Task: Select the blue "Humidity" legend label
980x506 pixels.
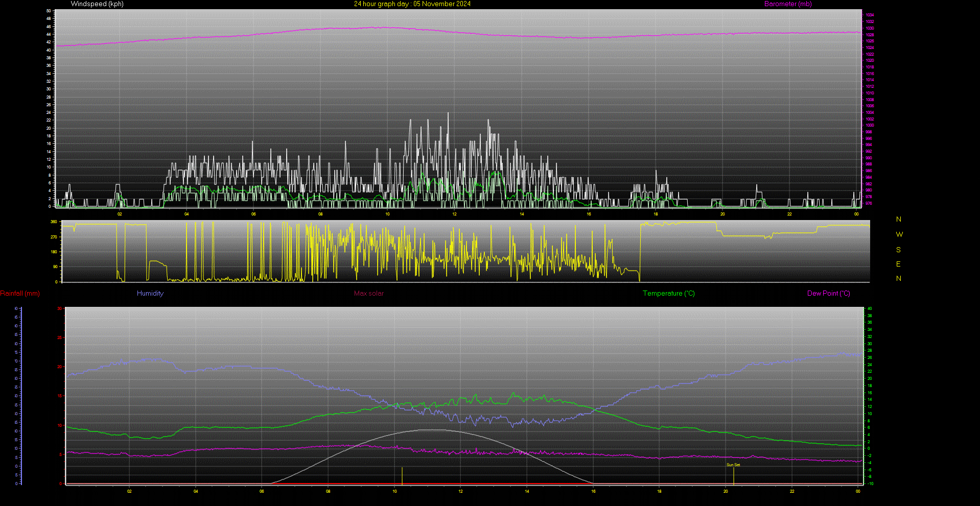Action: (x=150, y=294)
